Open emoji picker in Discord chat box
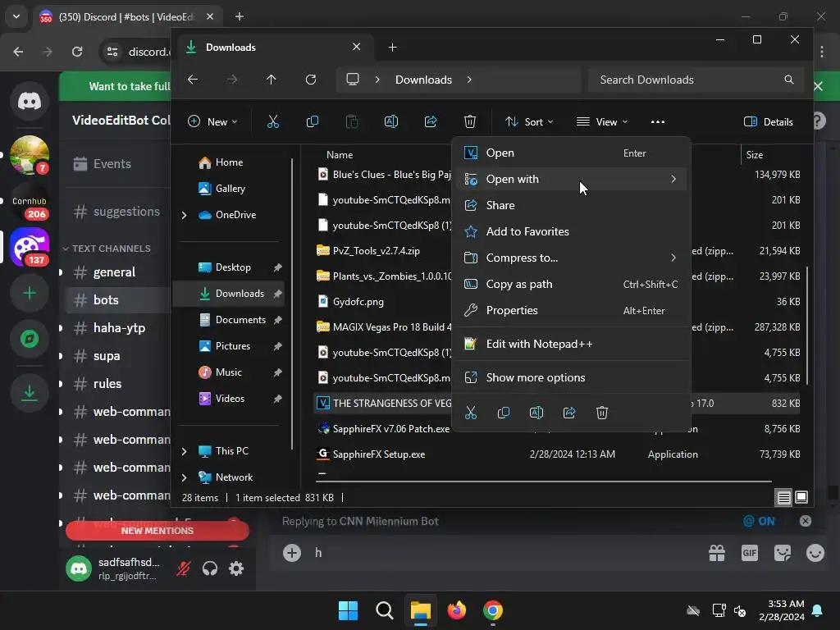 (x=815, y=553)
